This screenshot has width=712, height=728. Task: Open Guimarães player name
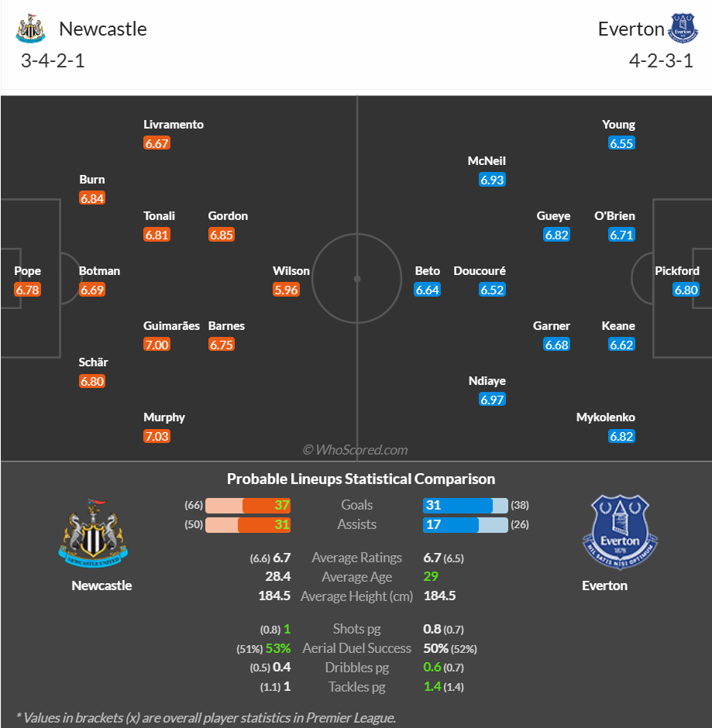click(x=171, y=326)
